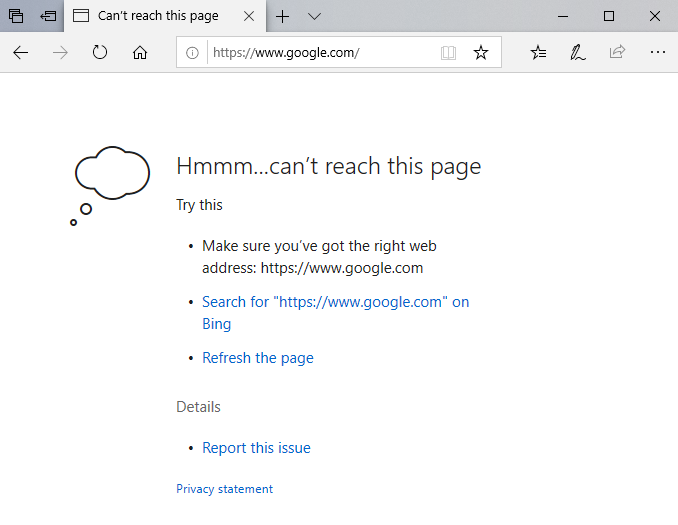Go to the Home page
This screenshot has width=678, height=525.
tap(140, 53)
